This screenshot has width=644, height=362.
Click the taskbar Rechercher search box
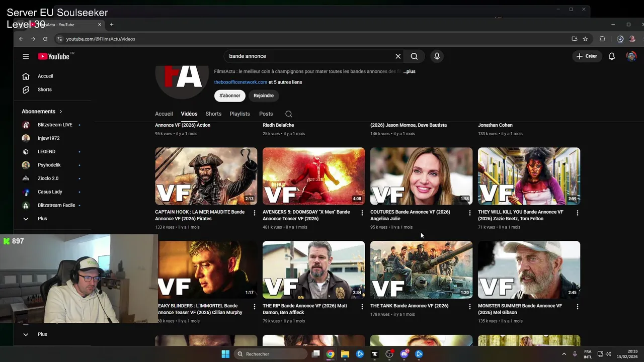point(271,354)
